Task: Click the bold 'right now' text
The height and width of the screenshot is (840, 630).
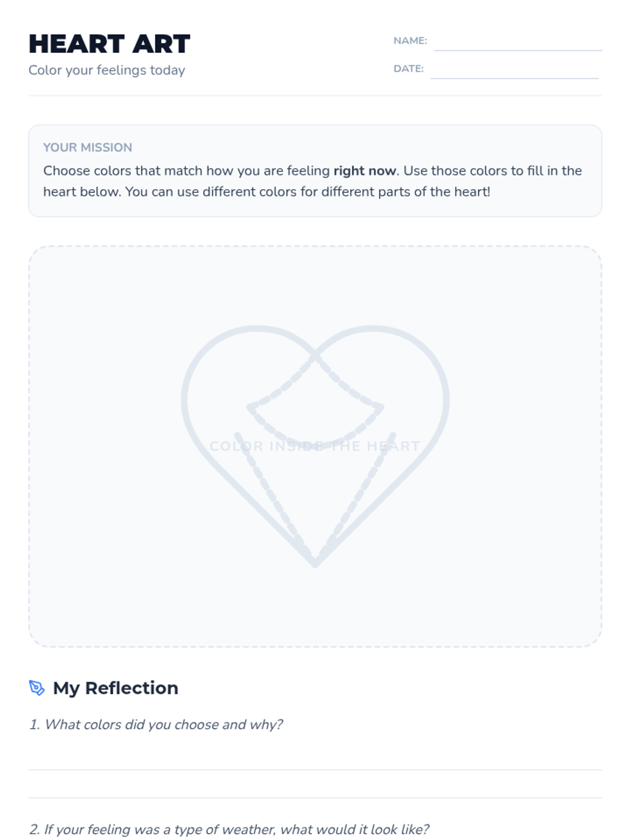Action: tap(364, 171)
